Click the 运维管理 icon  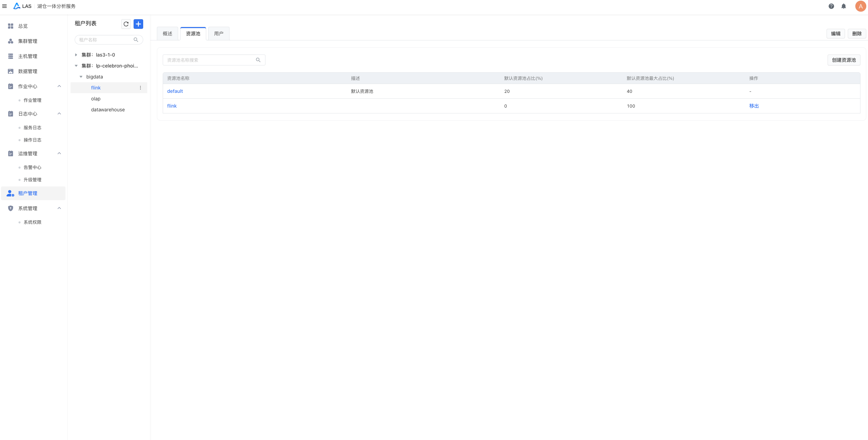pyautogui.click(x=11, y=154)
